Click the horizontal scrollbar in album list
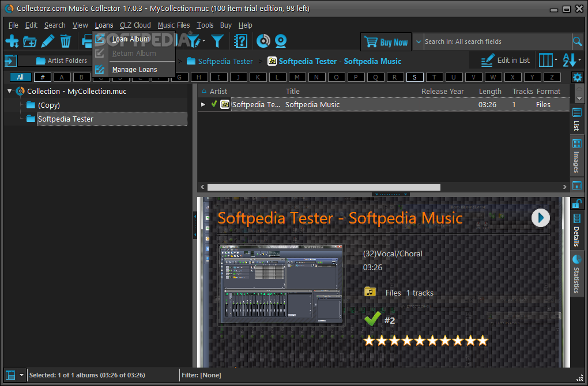The height and width of the screenshot is (386, 588). click(323, 187)
